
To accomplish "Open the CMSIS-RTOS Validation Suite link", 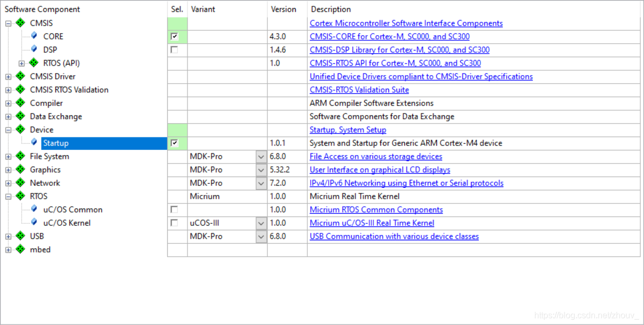I will (x=359, y=90).
